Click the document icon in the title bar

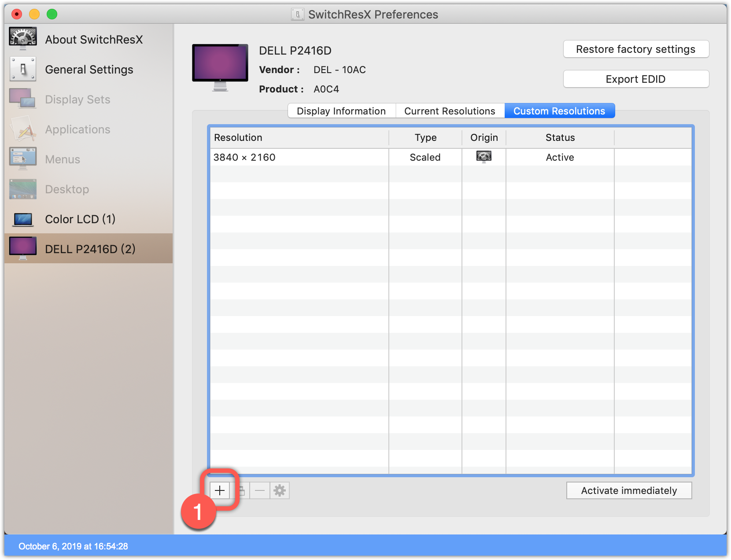(298, 15)
